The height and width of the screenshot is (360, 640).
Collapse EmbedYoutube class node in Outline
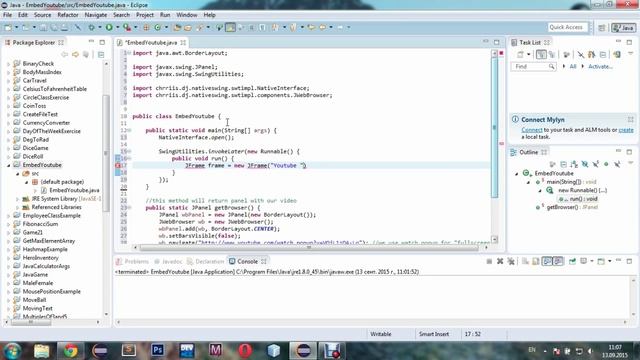(x=517, y=173)
